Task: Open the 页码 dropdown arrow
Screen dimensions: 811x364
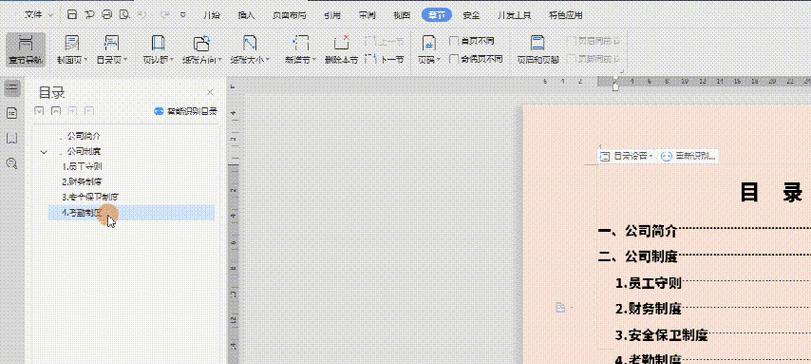Action: pos(439,60)
